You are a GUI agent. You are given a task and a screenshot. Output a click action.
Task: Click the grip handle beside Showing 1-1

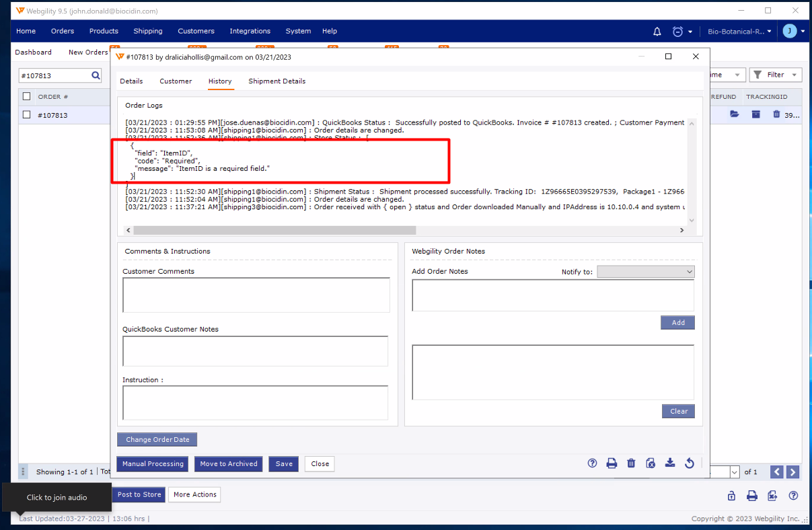pyautogui.click(x=23, y=472)
